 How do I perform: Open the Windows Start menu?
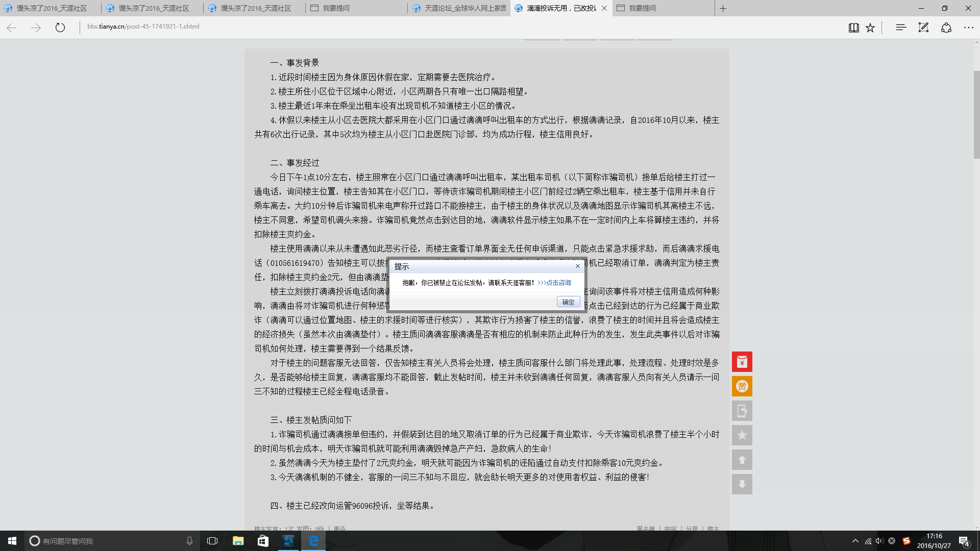coord(12,541)
